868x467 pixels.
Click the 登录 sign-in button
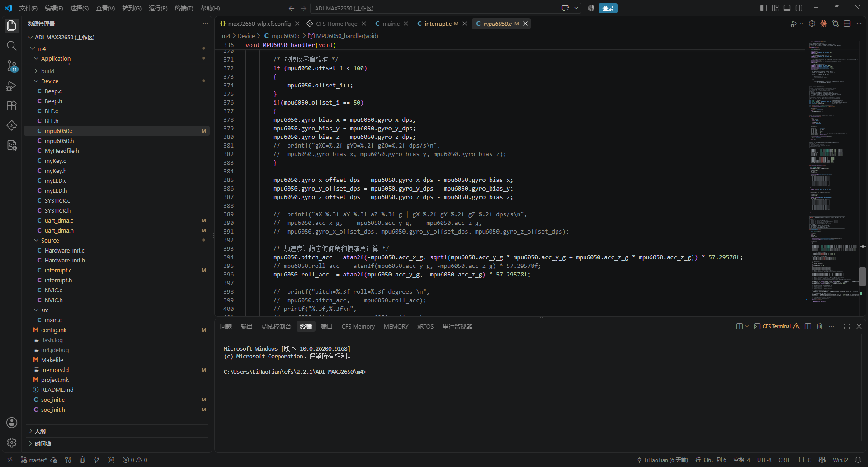[608, 8]
